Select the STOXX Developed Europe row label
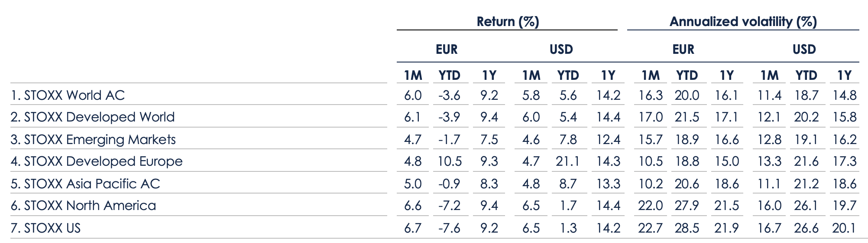Image resolution: width=868 pixels, height=243 pixels. click(x=97, y=161)
